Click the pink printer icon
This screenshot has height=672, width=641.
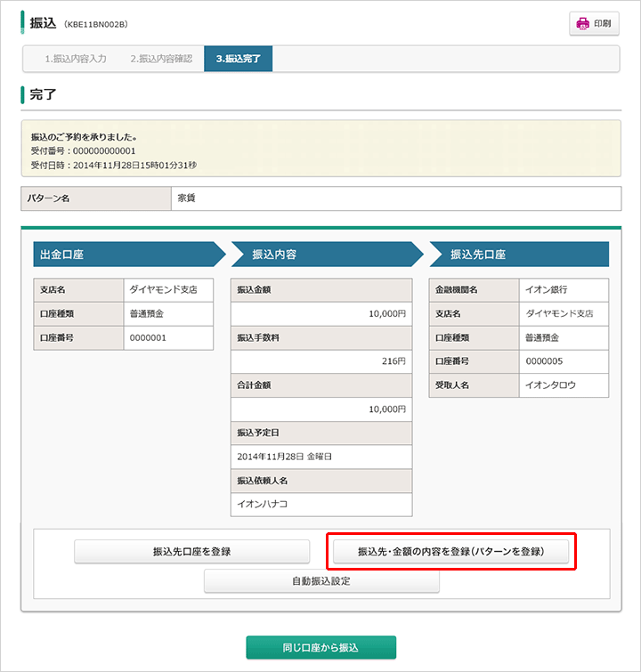point(583,23)
